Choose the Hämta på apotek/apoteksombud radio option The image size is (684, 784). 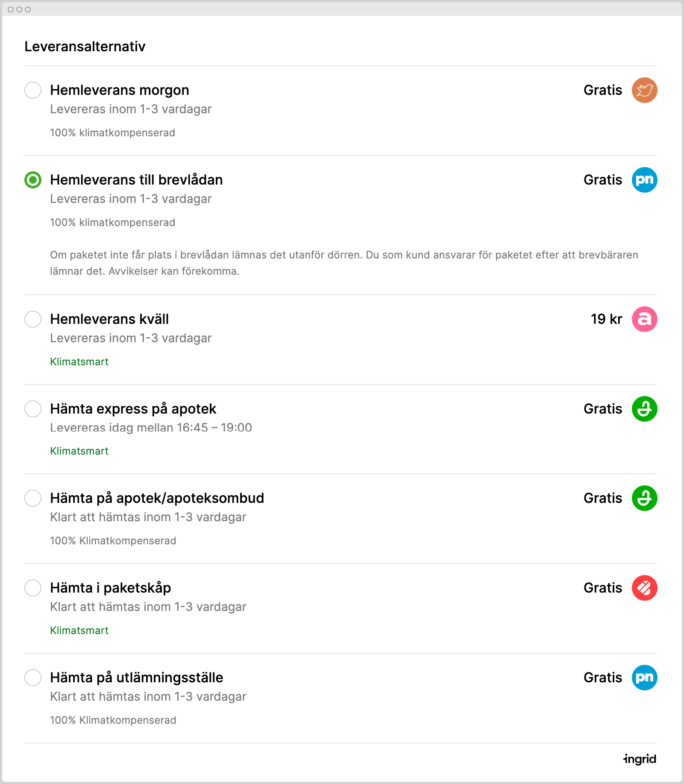point(33,498)
